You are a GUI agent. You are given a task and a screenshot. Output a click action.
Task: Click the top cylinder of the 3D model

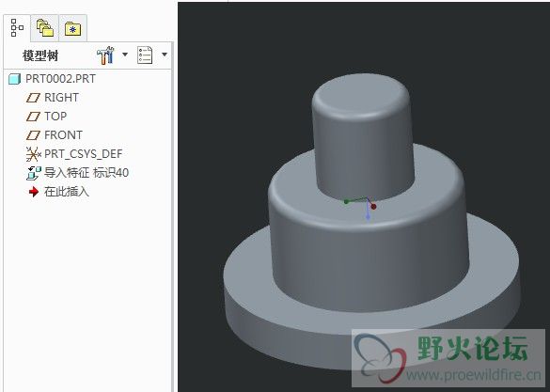click(x=363, y=136)
